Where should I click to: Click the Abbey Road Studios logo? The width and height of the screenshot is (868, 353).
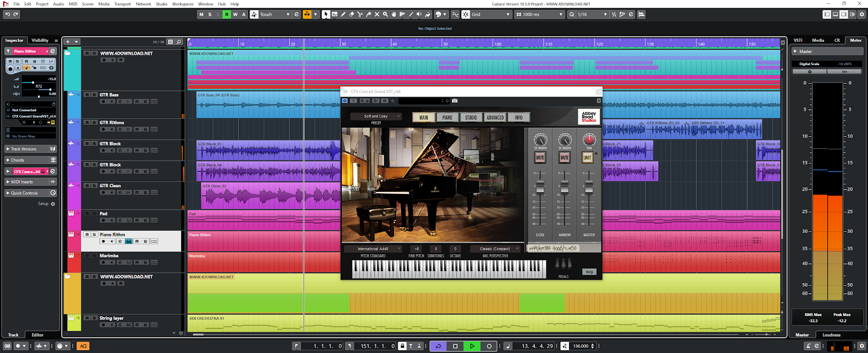coord(589,117)
